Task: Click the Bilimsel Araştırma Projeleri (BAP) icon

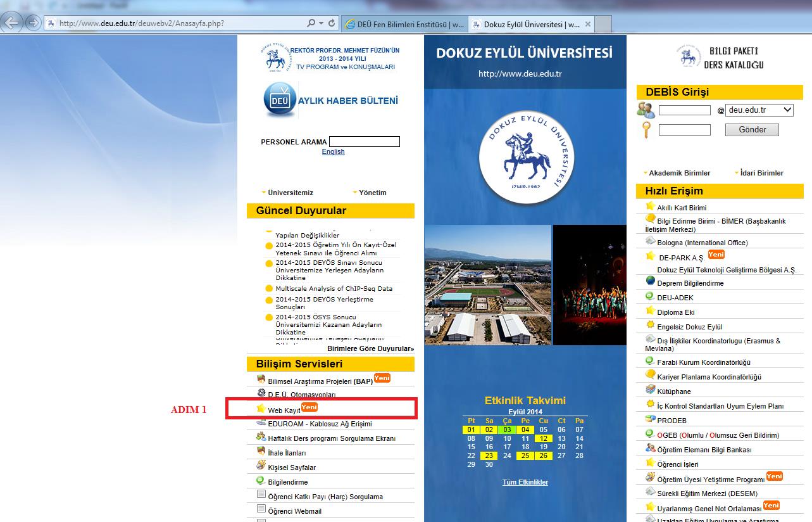Action: coord(261,379)
